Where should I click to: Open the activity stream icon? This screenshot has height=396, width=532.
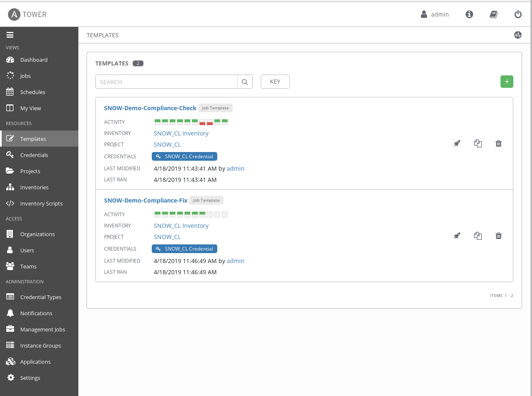point(517,35)
